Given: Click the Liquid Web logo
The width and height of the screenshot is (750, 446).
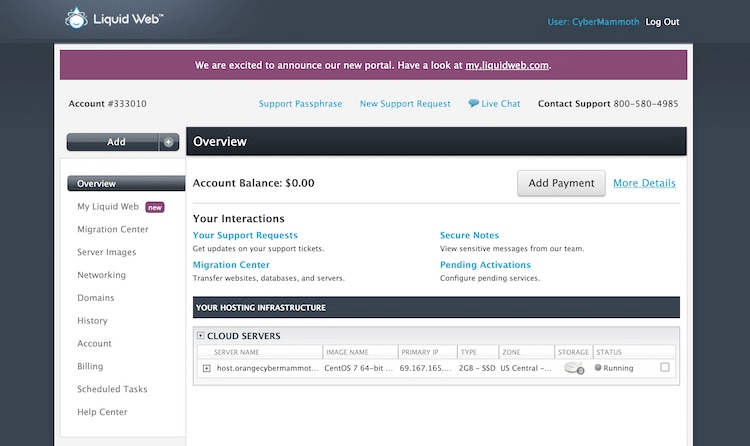Looking at the screenshot, I should pyautogui.click(x=114, y=19).
